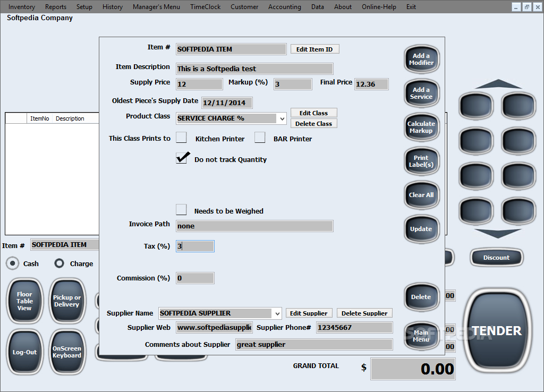Click the Commission (%) field

(195, 278)
